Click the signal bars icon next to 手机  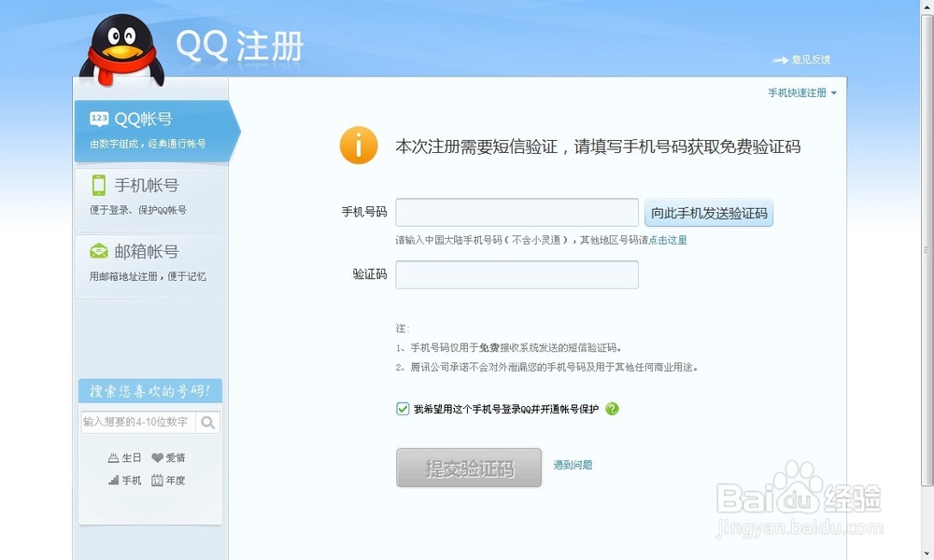point(113,480)
